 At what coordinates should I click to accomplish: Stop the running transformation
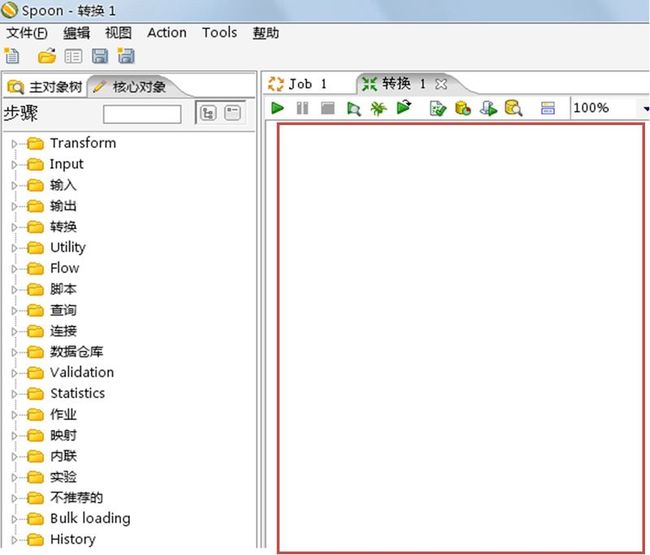(x=327, y=109)
